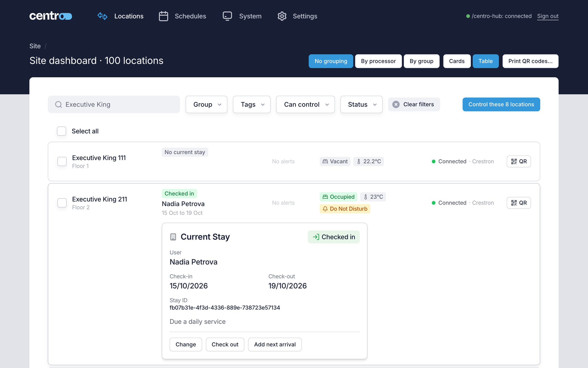Switch to Table view
Screen dimensions: 588x368
click(x=486, y=61)
